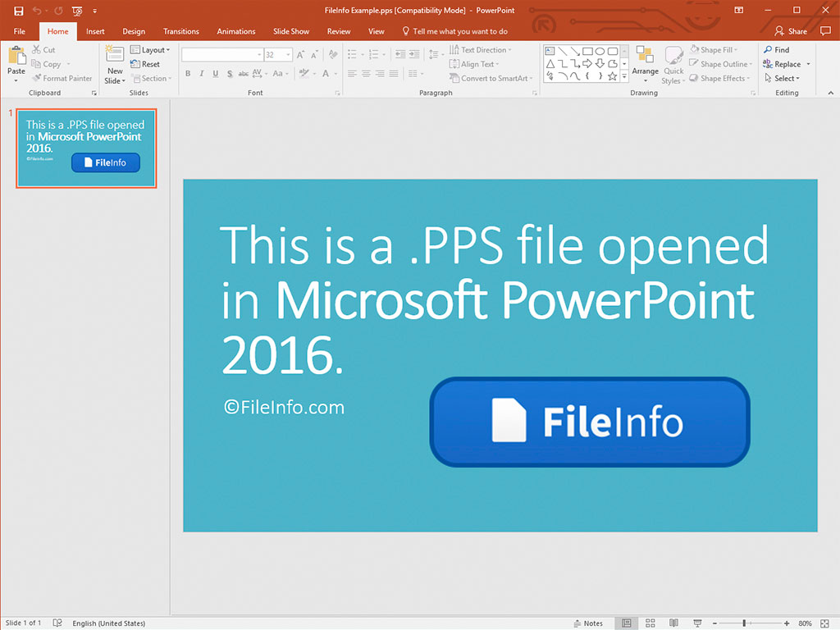Toggle Align Left paragraph alignment
Image resolution: width=840 pixels, height=630 pixels.
point(352,73)
